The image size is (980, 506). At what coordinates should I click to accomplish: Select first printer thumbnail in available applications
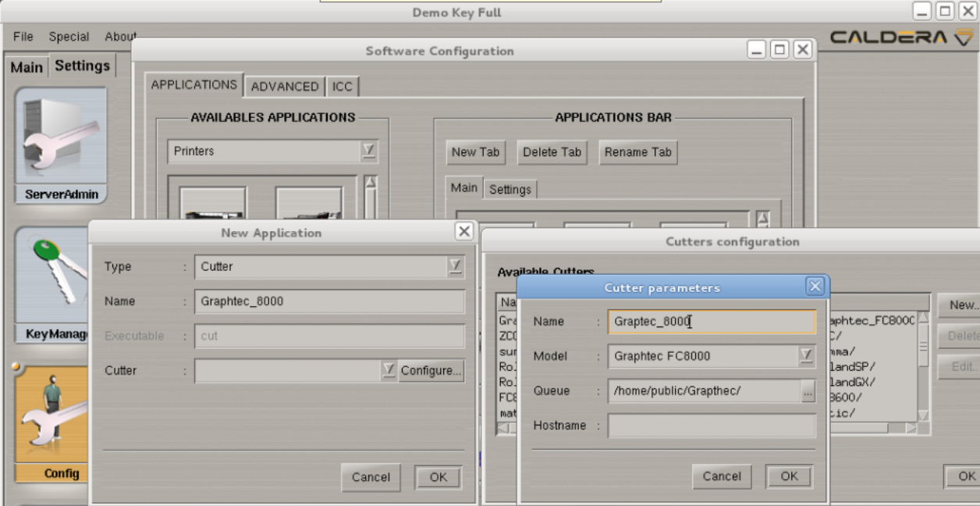click(x=212, y=205)
